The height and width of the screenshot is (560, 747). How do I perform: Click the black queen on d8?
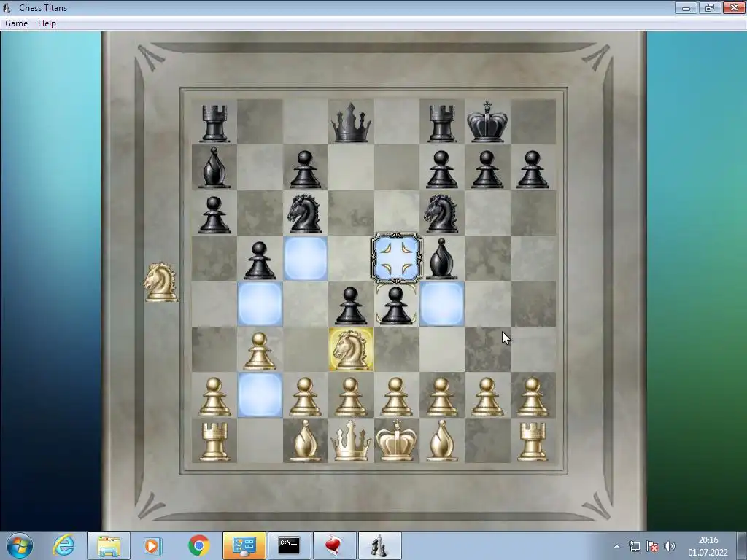click(x=351, y=122)
